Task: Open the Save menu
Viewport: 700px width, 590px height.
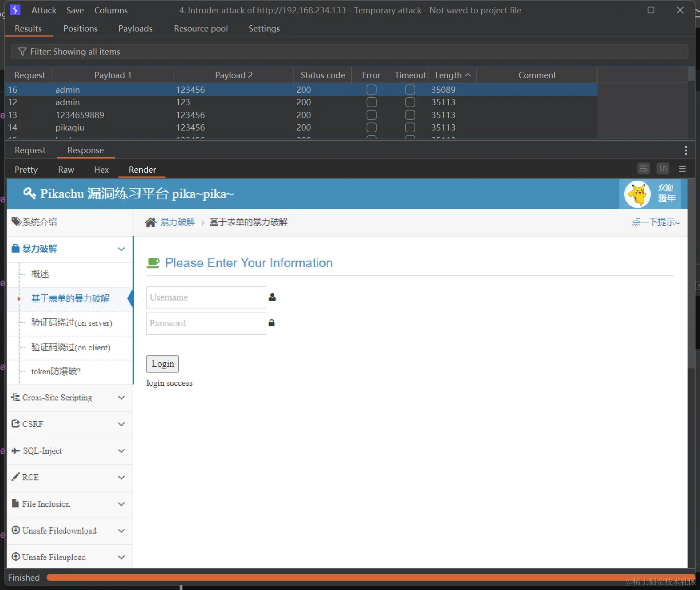Action: coord(75,10)
